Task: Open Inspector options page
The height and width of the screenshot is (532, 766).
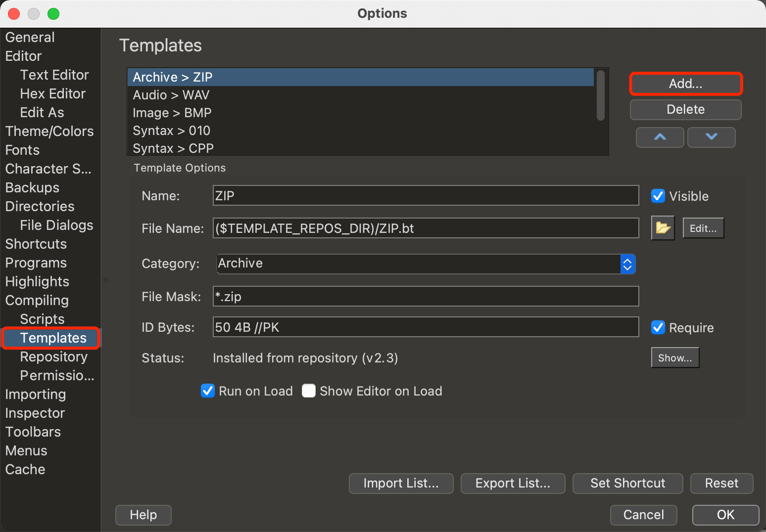Action: tap(35, 413)
